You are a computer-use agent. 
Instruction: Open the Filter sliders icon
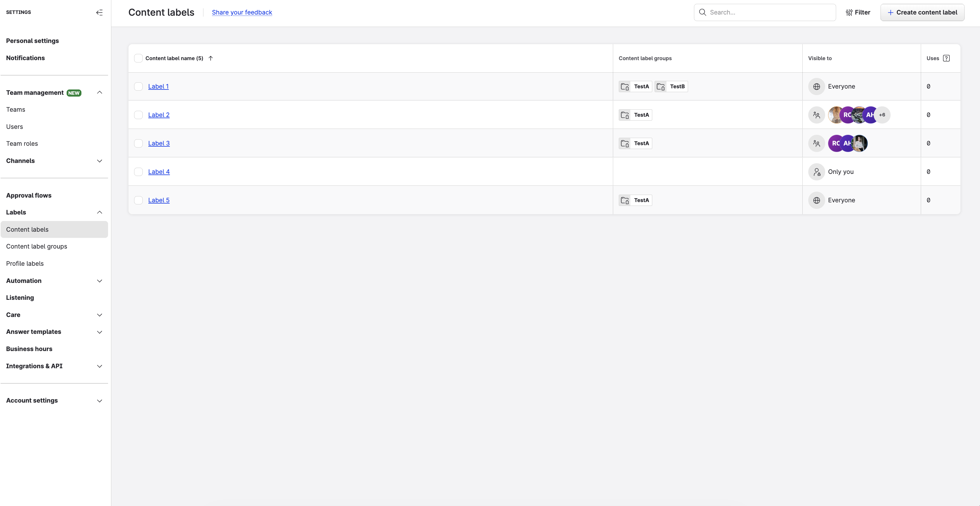849,12
